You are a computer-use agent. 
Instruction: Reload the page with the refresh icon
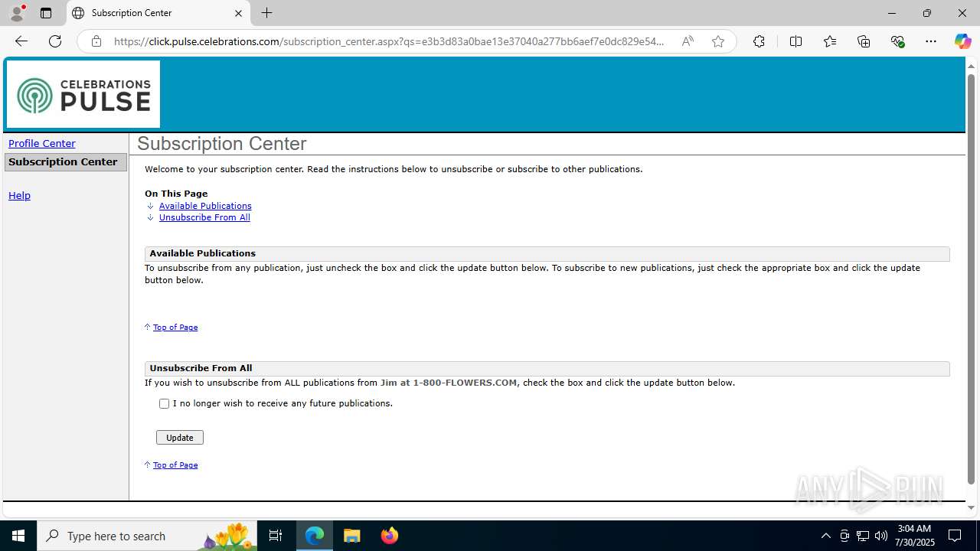coord(55,41)
